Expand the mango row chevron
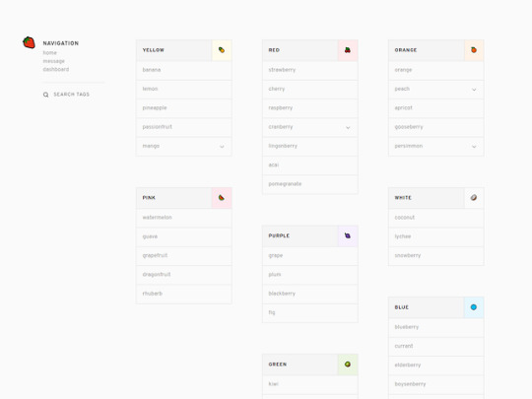 tap(222, 147)
